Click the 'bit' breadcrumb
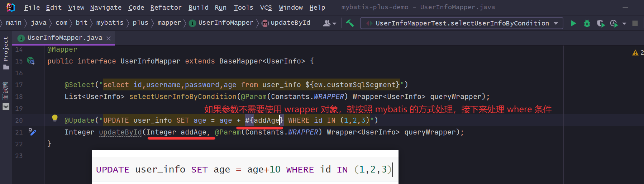644x184 pixels. pos(82,23)
